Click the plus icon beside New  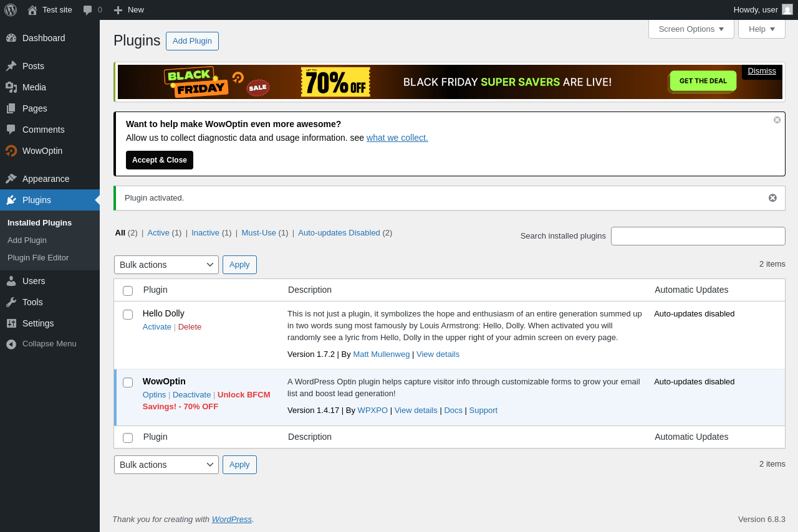(x=118, y=10)
